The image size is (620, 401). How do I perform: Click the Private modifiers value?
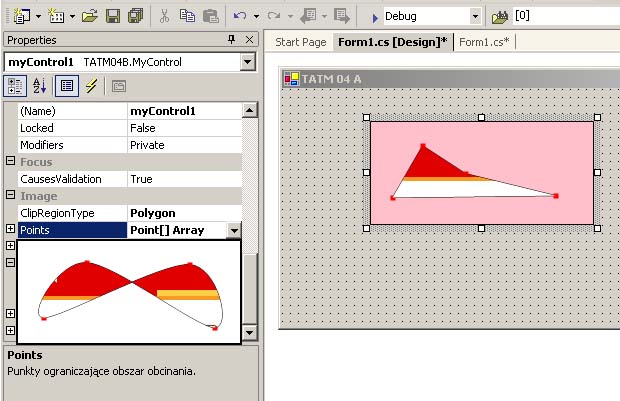click(184, 145)
